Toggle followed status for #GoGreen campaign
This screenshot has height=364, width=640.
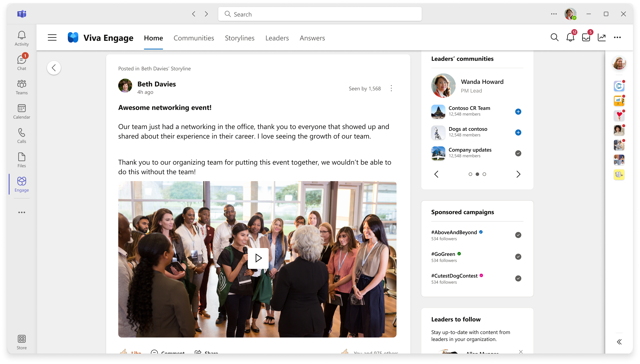[518, 256]
